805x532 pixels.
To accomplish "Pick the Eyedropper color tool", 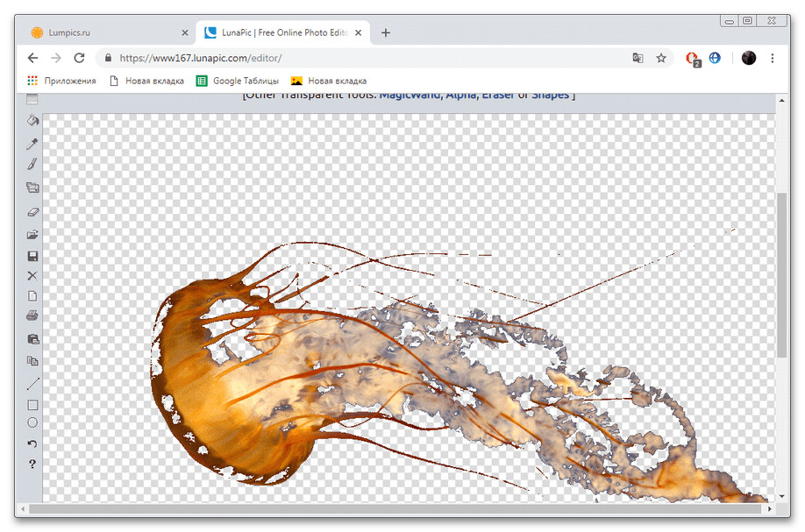I will click(x=32, y=143).
